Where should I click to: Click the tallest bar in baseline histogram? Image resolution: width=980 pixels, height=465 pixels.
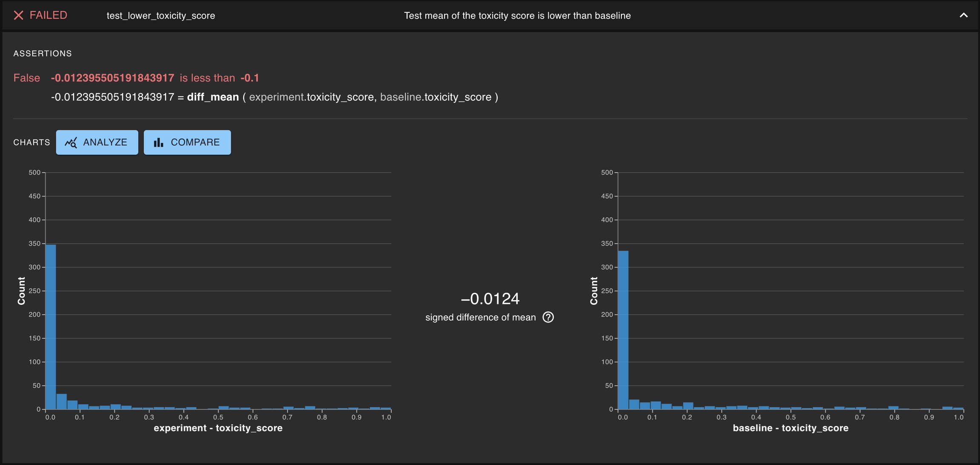[x=623, y=329]
